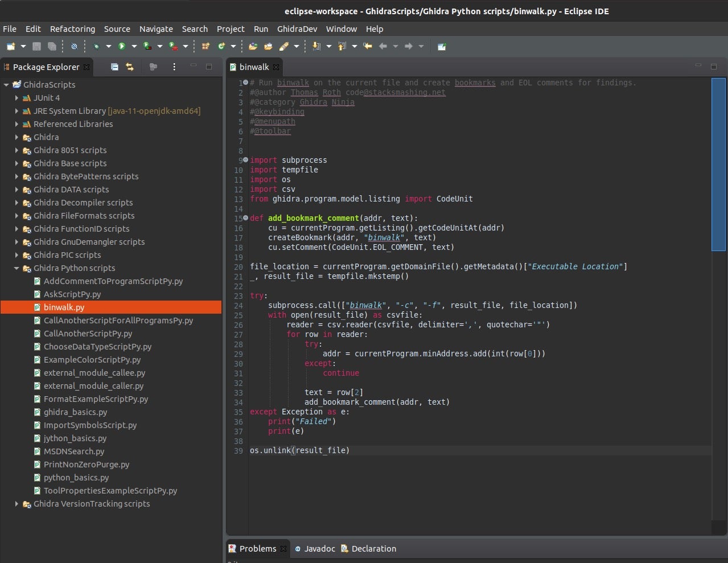Screen dimensions: 728x563
Task: Click the Debug bug icon in toolbar
Action: click(x=96, y=46)
